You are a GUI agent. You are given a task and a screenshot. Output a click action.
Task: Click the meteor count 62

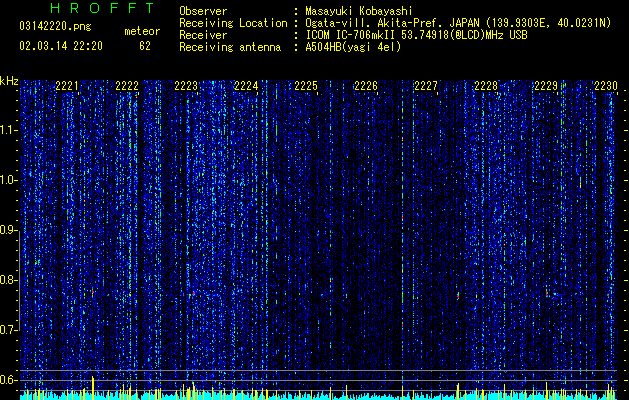point(145,46)
